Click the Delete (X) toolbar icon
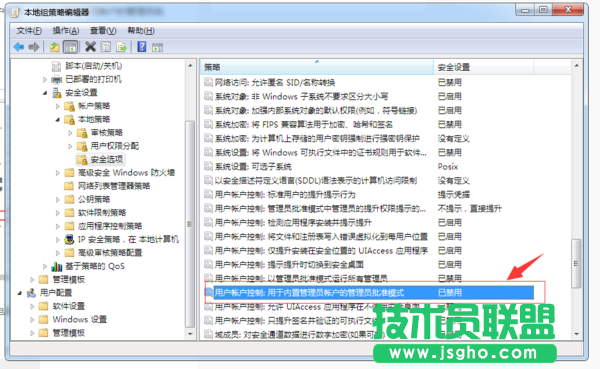 tap(90, 47)
